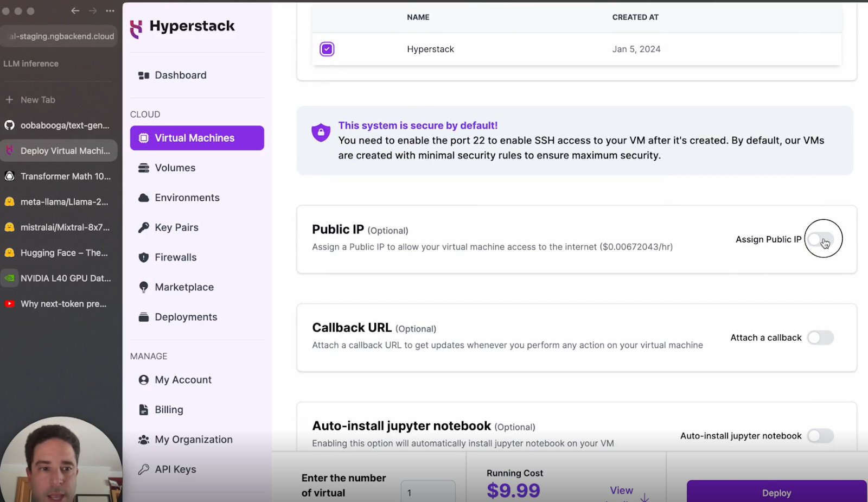Click the Volumes disk icon
868x502 pixels.
[144, 168]
